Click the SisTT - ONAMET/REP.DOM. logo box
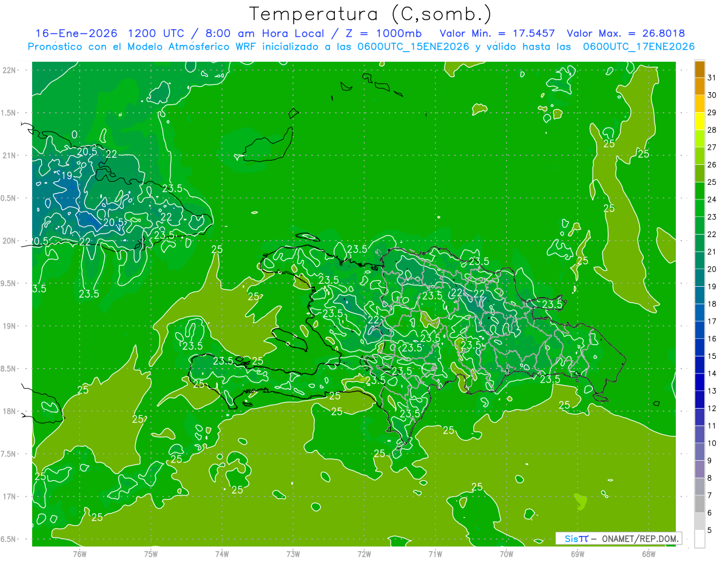 619,538
